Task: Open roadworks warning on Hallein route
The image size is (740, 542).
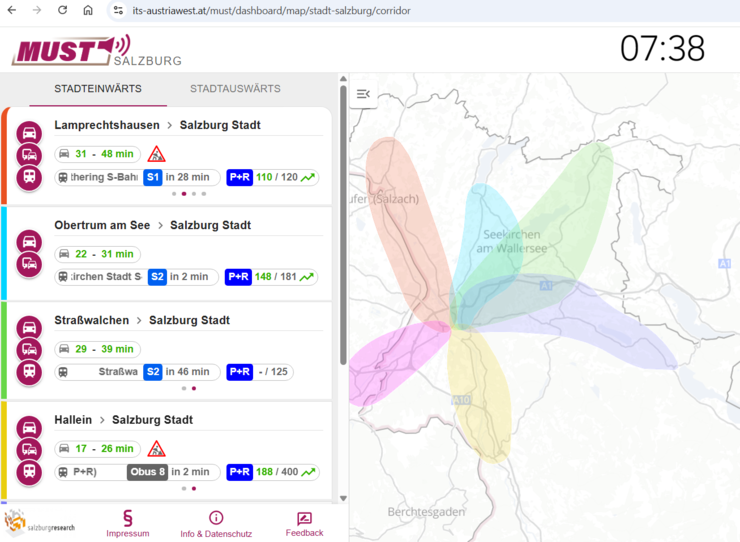Action: point(156,449)
